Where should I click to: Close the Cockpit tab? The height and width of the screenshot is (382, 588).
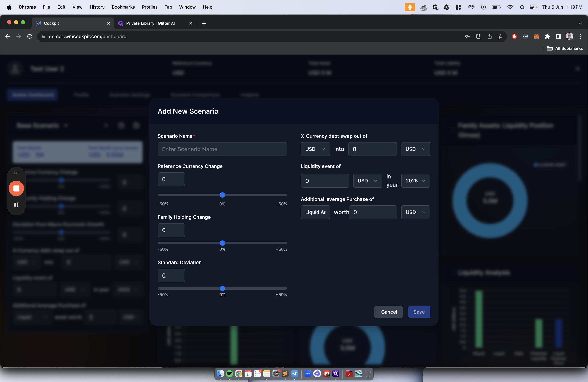coord(108,23)
